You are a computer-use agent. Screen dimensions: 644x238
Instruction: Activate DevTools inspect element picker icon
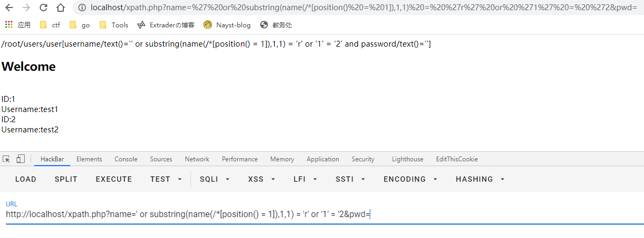coord(7,159)
